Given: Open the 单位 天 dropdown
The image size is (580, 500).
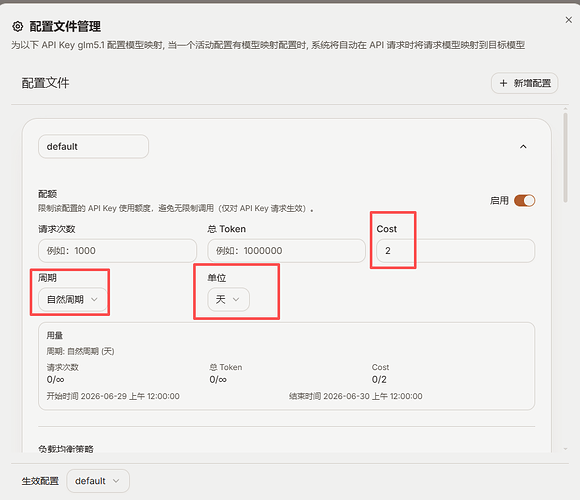Looking at the screenshot, I should tap(228, 300).
